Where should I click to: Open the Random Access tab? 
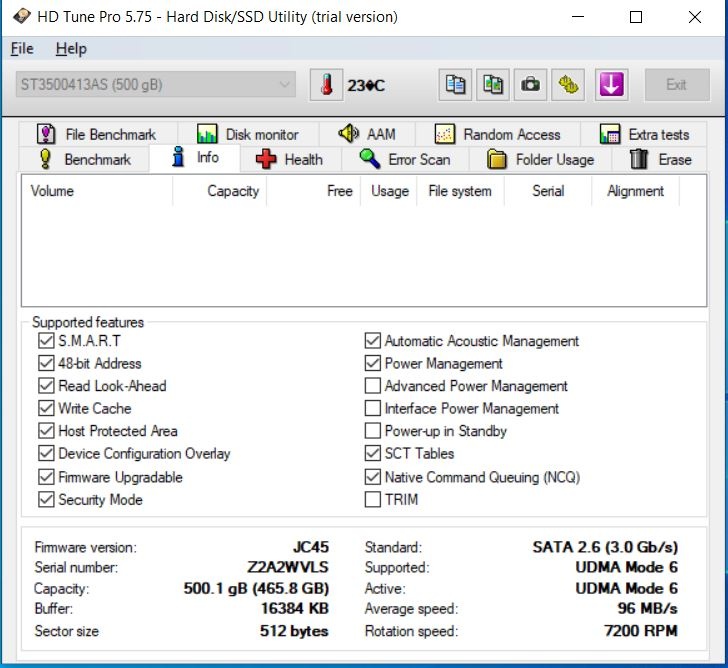point(498,134)
